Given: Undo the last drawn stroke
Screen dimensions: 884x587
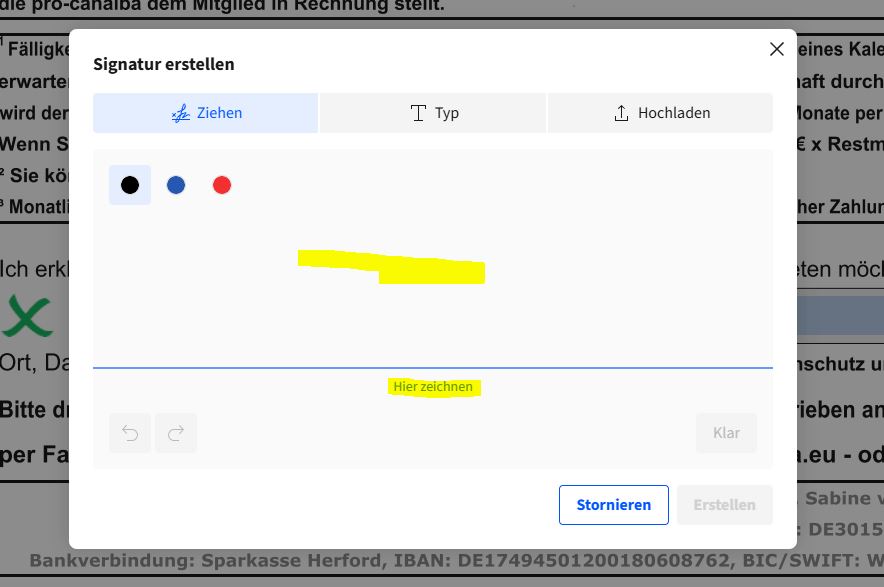Looking at the screenshot, I should point(130,433).
